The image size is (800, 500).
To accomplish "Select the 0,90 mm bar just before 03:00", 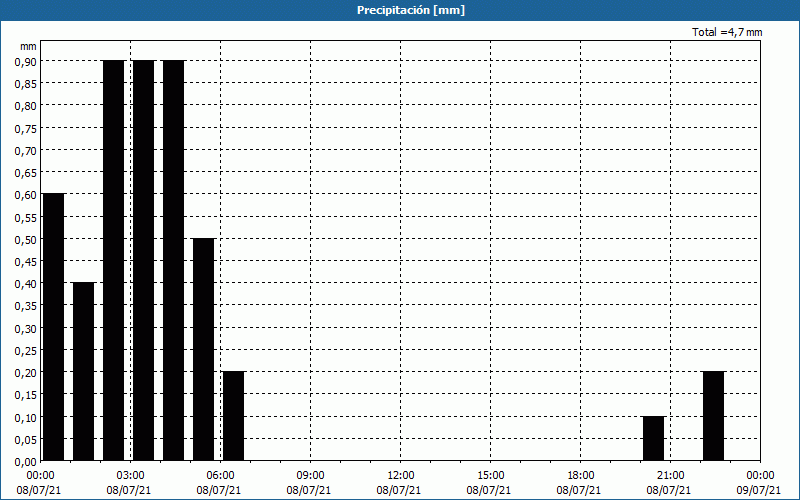I will 114,260.
